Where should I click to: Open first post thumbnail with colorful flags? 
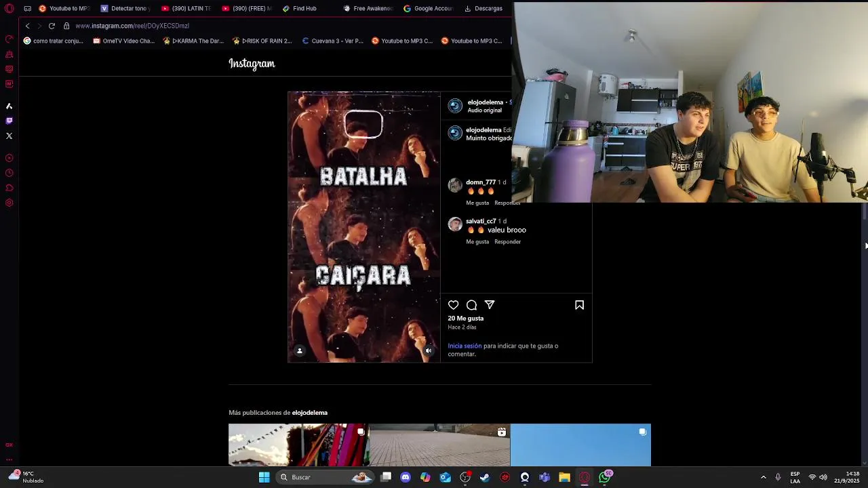(x=298, y=445)
